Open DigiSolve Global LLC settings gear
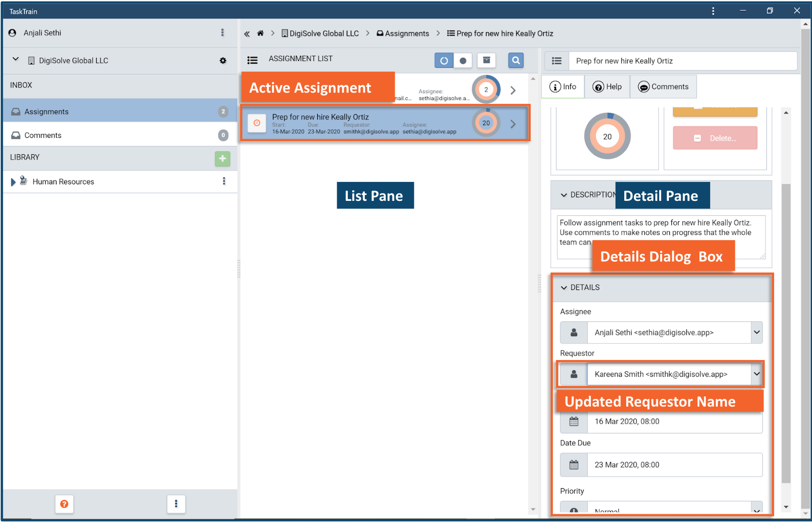The height and width of the screenshot is (523, 812). (223, 61)
